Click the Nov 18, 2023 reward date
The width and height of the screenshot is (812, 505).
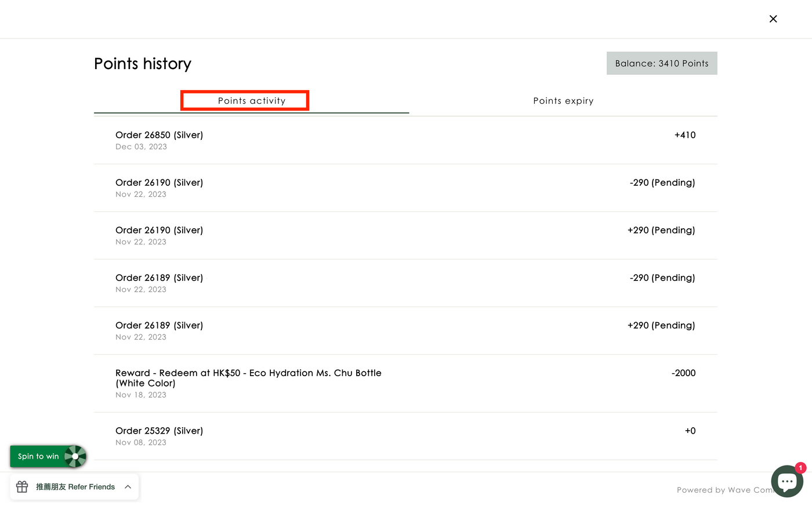coord(141,395)
